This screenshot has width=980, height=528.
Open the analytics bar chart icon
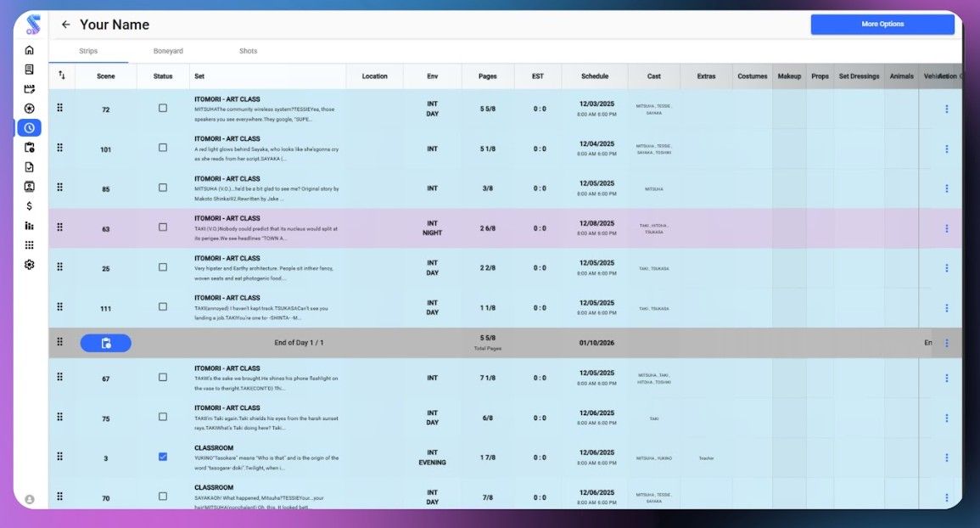[x=29, y=225]
